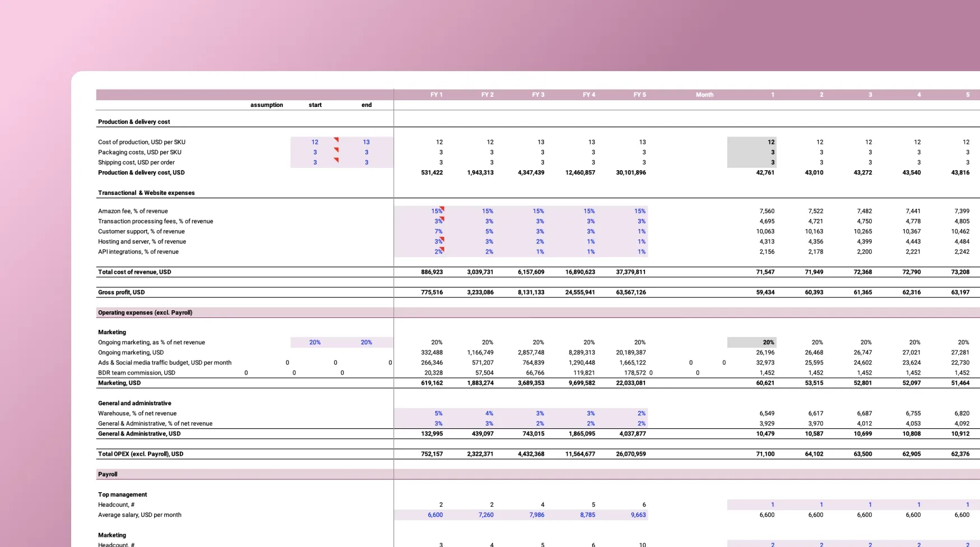Select Hosting and server FY 1 percentage cell
The height and width of the screenshot is (547, 980).
(438, 241)
